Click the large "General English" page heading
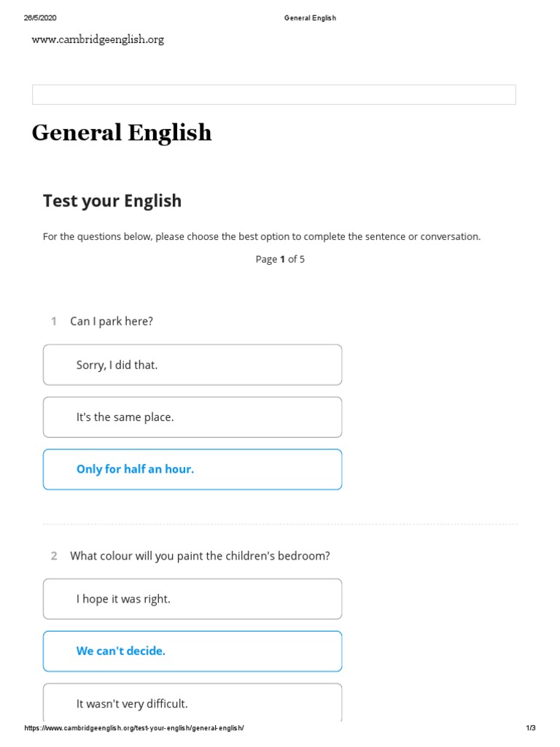Viewport: 560px width, 747px height. pyautogui.click(x=122, y=133)
